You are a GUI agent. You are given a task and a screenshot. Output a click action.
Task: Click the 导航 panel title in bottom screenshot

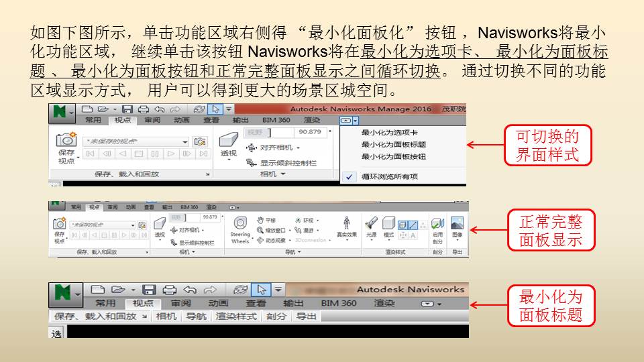pyautogui.click(x=196, y=316)
